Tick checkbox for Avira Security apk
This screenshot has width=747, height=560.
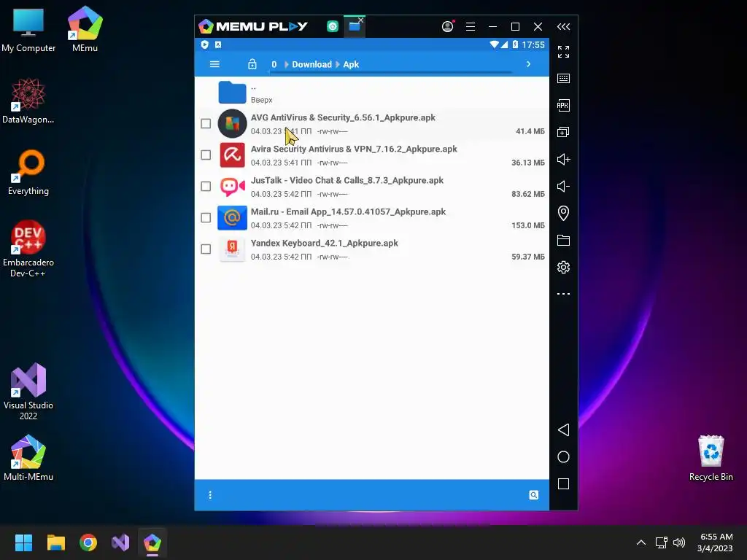point(206,155)
